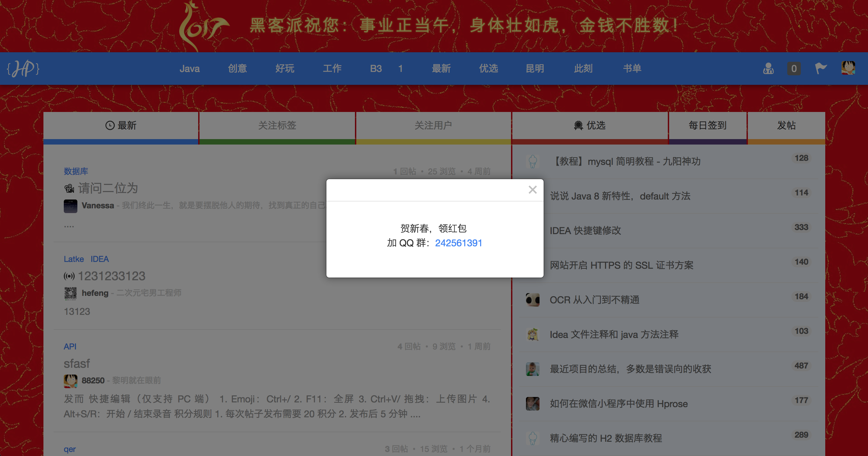Open the 每日签到 daily check-in tab
This screenshot has width=868, height=456.
pos(707,126)
